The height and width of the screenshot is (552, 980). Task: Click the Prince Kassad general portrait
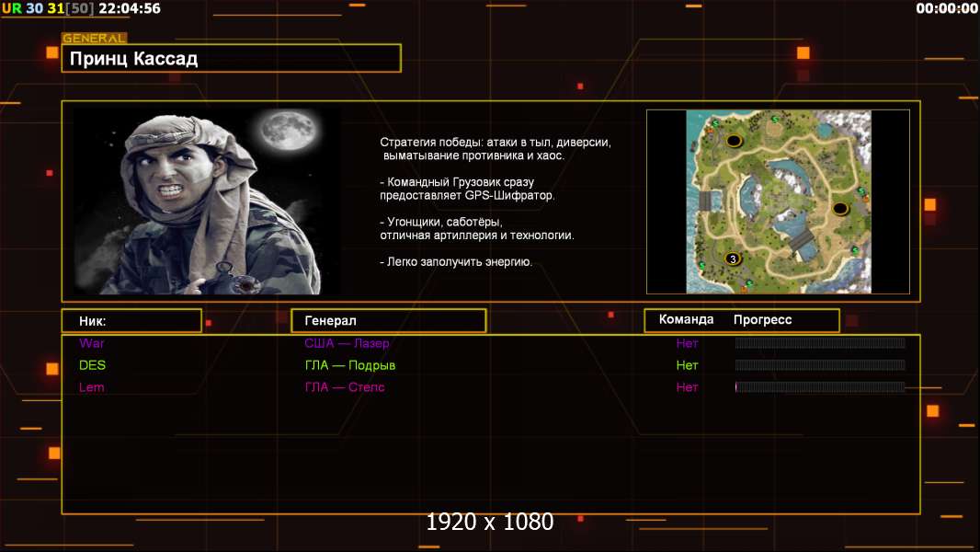(x=208, y=201)
